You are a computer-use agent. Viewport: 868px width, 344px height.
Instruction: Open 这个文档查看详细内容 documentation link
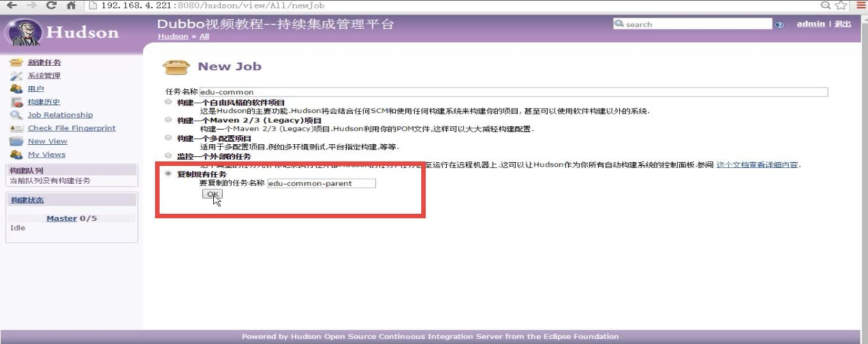757,165
